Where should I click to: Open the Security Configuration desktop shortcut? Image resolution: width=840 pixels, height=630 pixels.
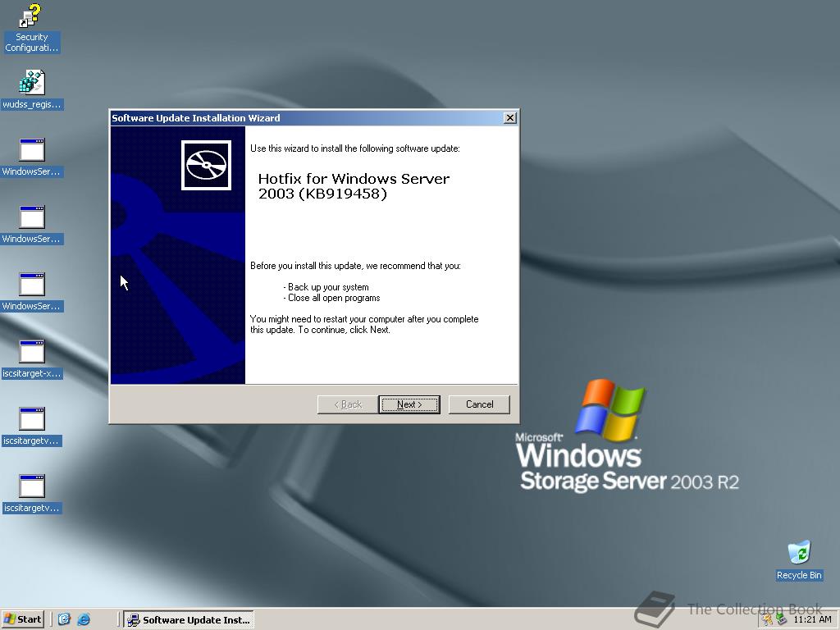point(31,28)
